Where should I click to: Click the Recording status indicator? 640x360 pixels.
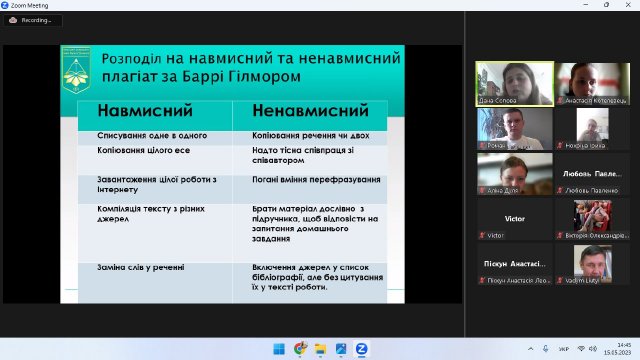(33, 20)
